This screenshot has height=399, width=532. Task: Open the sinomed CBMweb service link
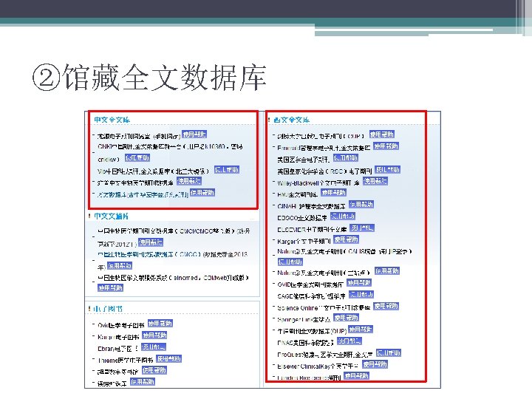173,278
